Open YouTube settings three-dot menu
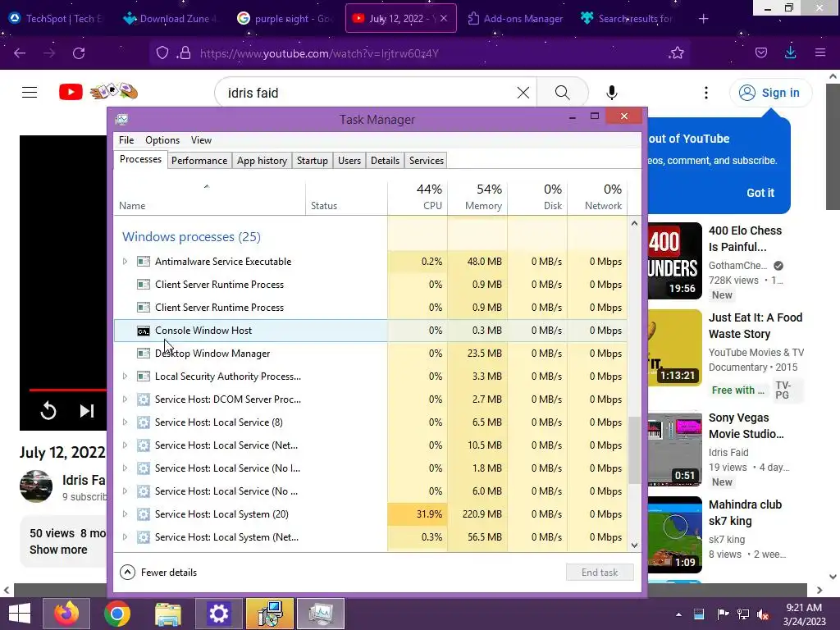840x630 pixels. click(705, 93)
